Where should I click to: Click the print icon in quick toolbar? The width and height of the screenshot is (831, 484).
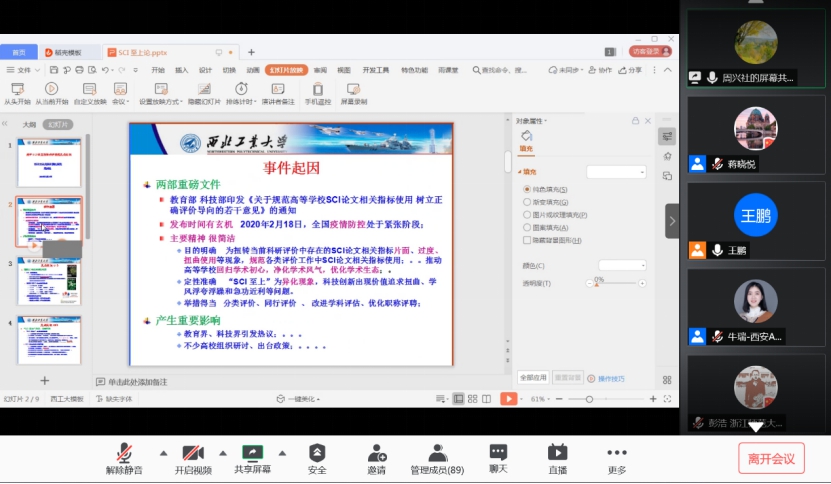[79, 70]
